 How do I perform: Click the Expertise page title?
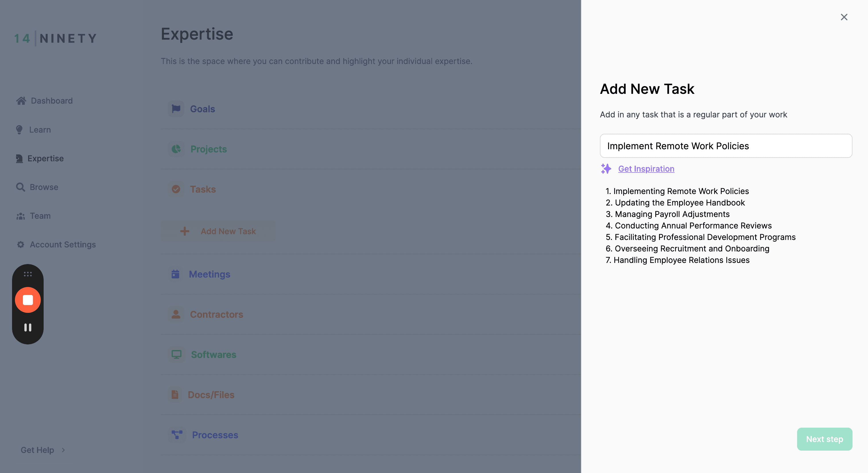tap(197, 34)
